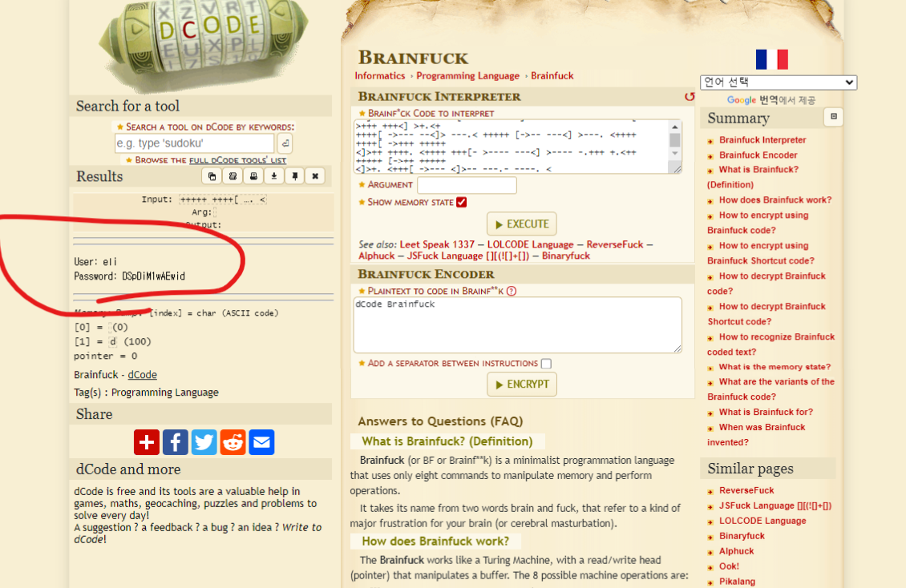The width and height of the screenshot is (906, 588).
Task: Click into the plaintext encoder textarea
Action: (x=517, y=325)
